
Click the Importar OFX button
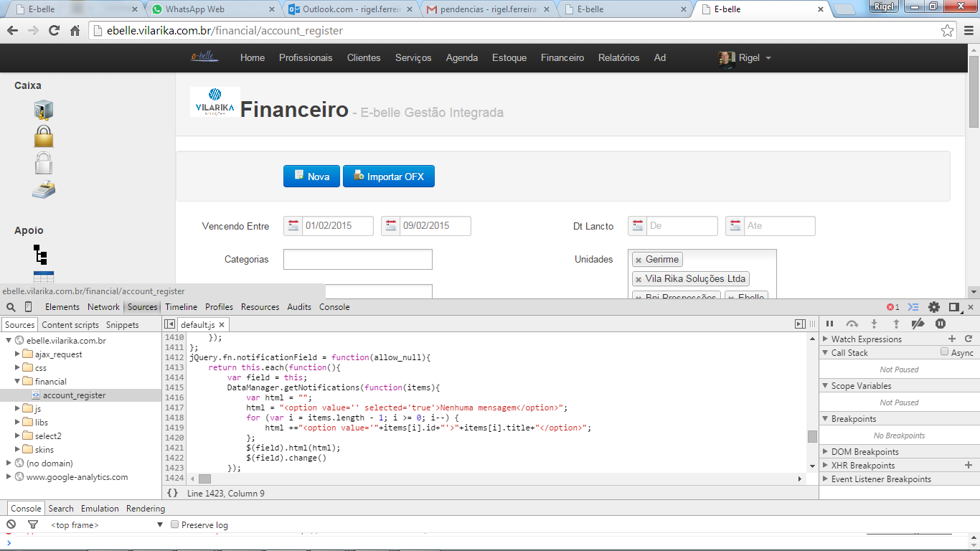388,176
